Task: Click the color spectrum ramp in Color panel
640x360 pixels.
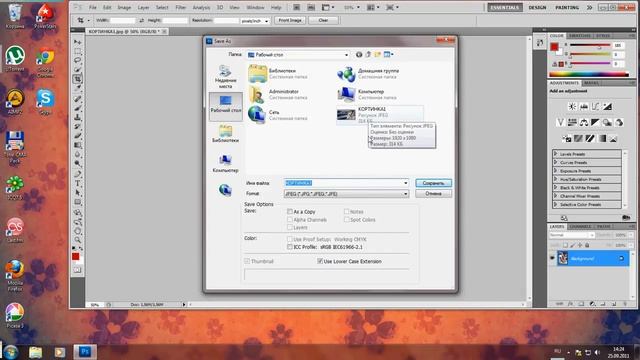Action: click(x=589, y=74)
